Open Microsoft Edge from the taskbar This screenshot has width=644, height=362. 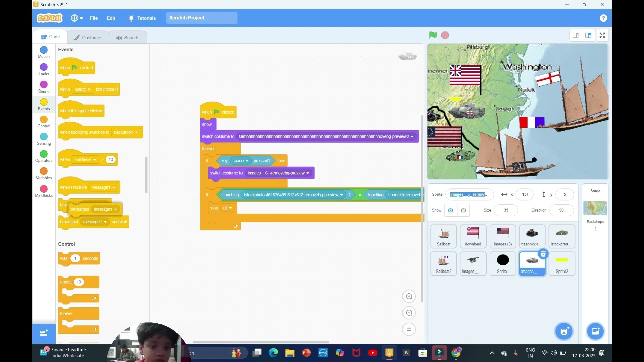(x=273, y=353)
